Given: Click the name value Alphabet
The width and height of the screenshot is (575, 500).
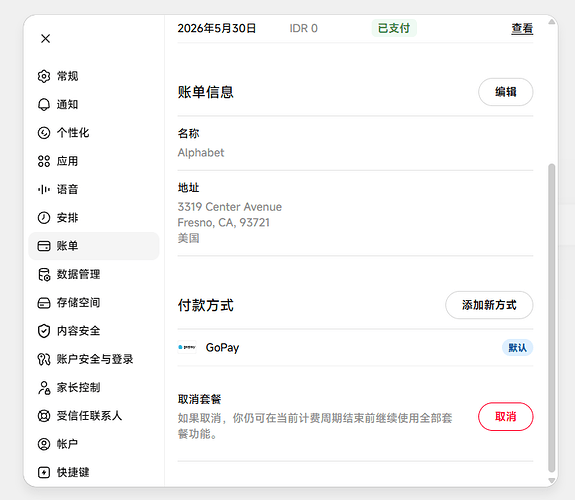Looking at the screenshot, I should pyautogui.click(x=201, y=153).
